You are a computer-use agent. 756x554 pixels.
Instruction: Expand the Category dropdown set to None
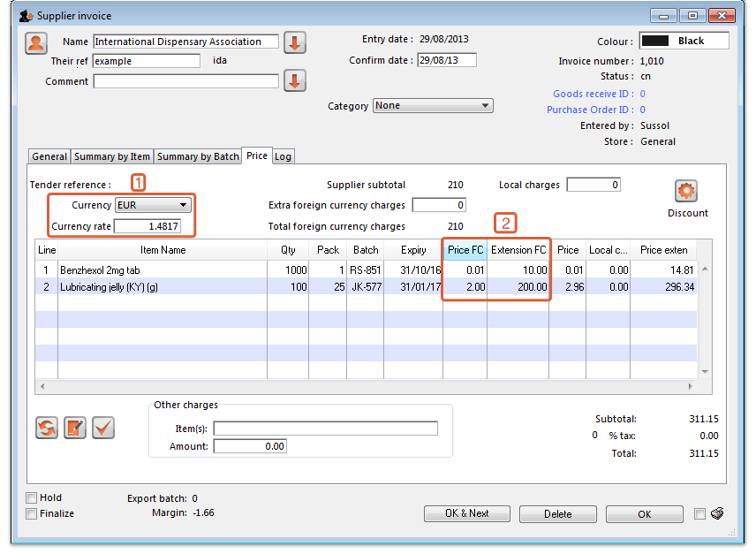433,106
